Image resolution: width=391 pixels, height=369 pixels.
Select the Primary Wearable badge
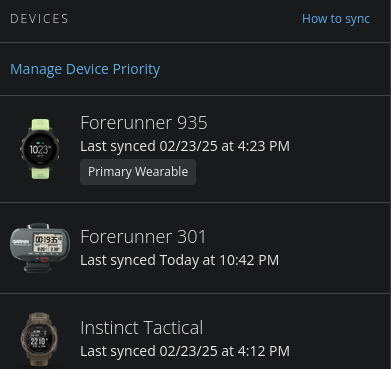[138, 172]
